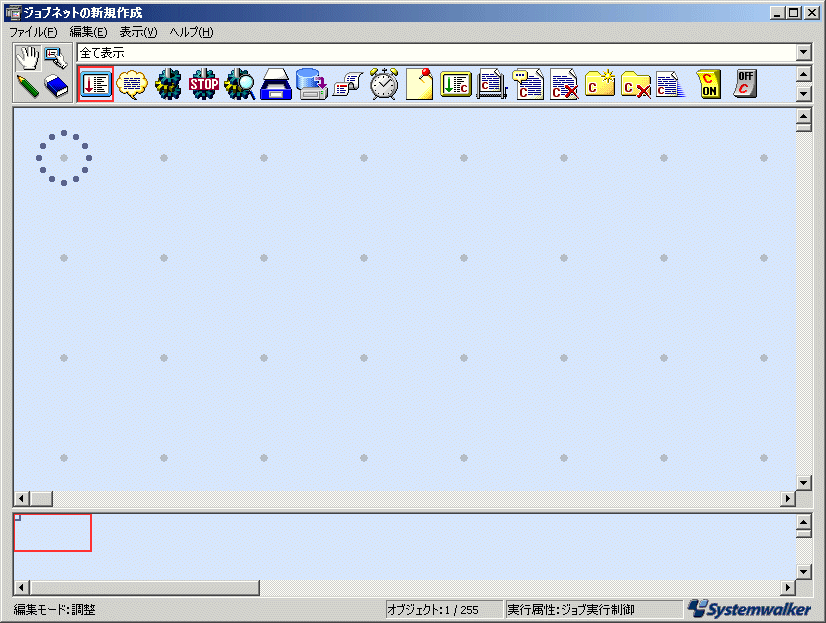Select the job icon with red arrow
Screen dimensions: 826x623
[x=96, y=84]
